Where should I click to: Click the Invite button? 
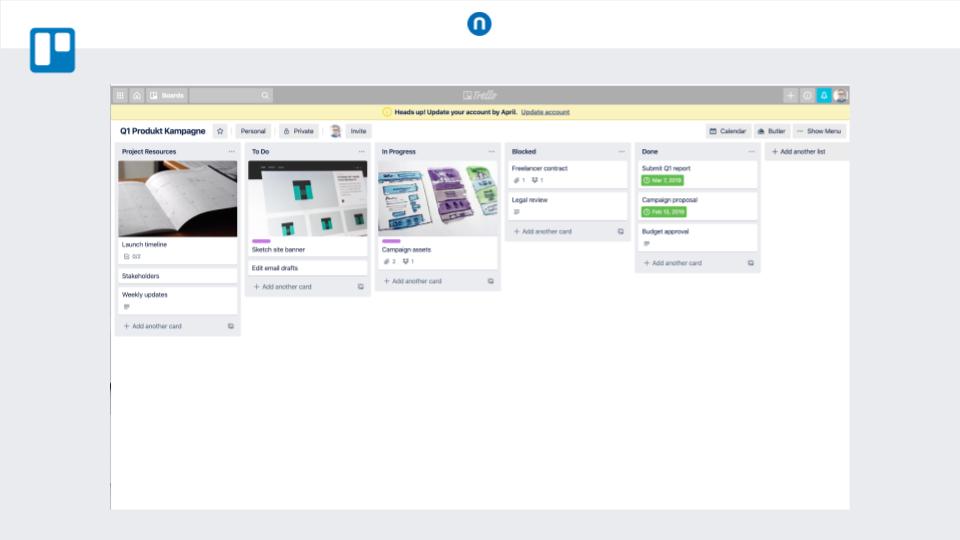click(x=358, y=131)
